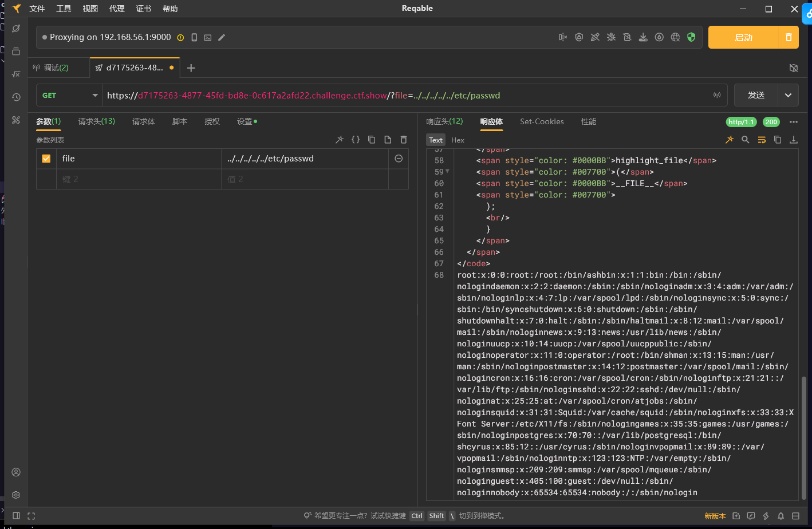Click the download-to-disk icon in proxy bar
Screen dimensions: 812x529
pos(643,37)
